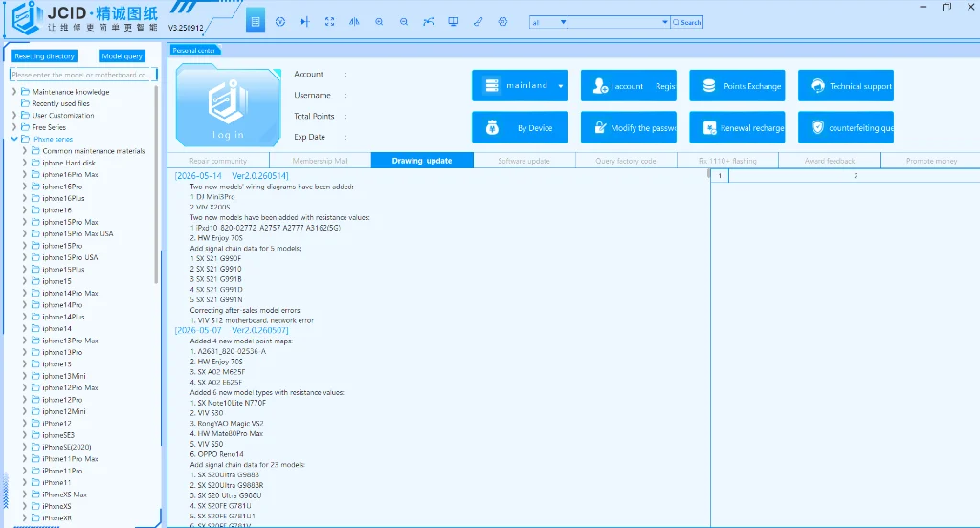This screenshot has width=980, height=528.
Task: Click the update log vertical scrollbar
Action: pos(708,174)
